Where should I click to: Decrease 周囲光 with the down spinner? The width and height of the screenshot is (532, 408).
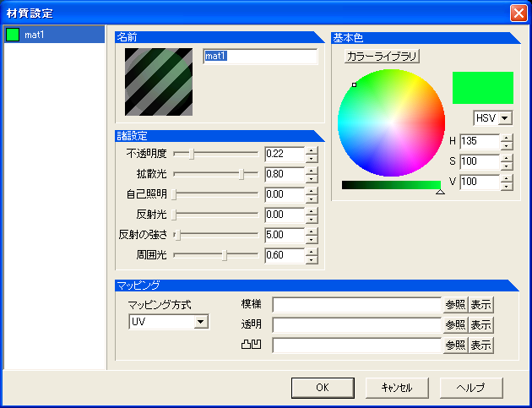(x=312, y=259)
